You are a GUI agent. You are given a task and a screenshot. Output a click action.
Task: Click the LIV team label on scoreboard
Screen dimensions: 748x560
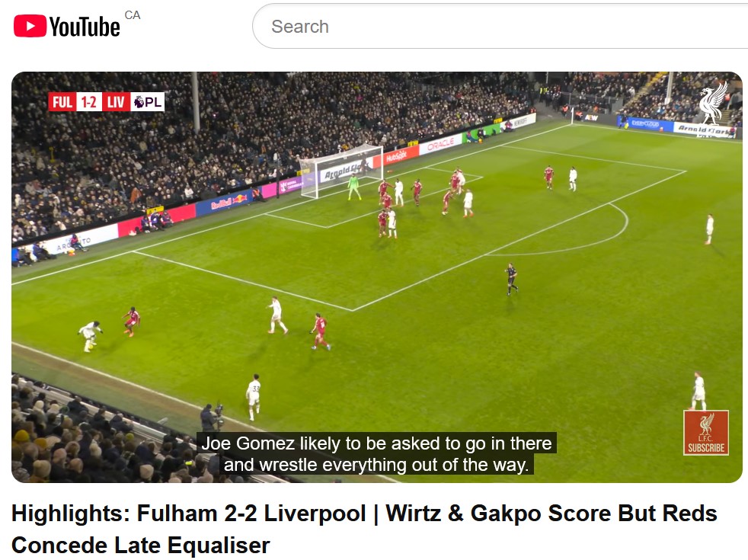click(116, 102)
